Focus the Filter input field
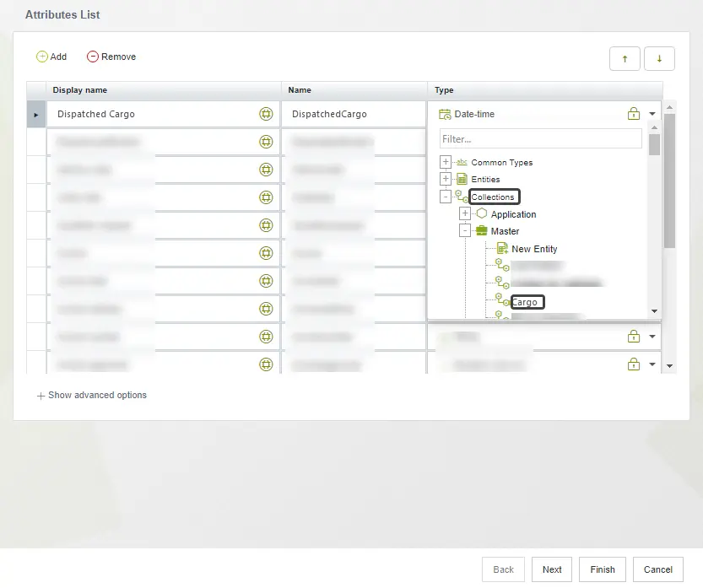 [x=541, y=139]
